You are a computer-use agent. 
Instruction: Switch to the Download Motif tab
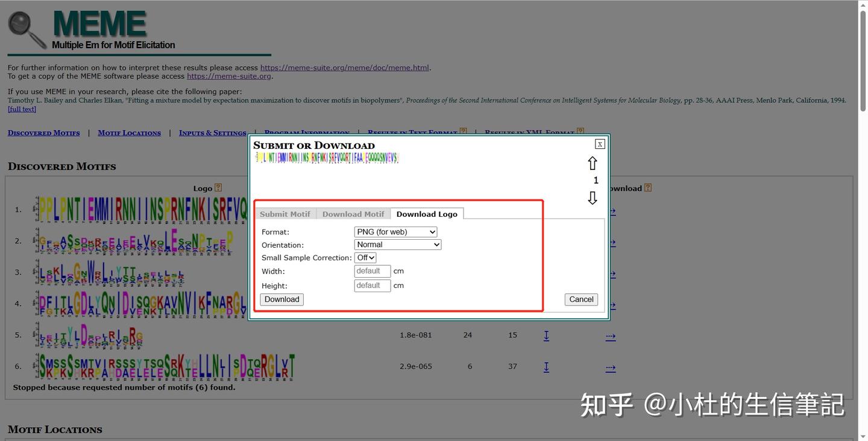point(353,213)
